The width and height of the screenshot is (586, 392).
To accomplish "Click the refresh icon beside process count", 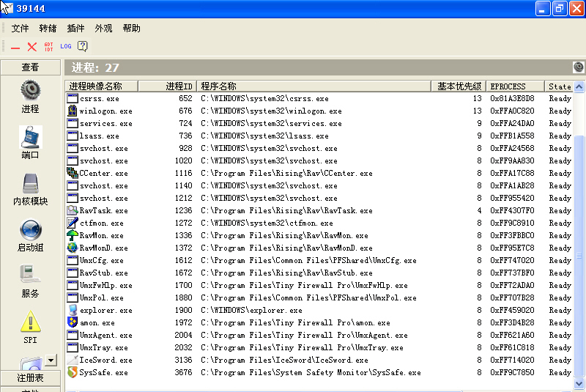I will tap(578, 67).
